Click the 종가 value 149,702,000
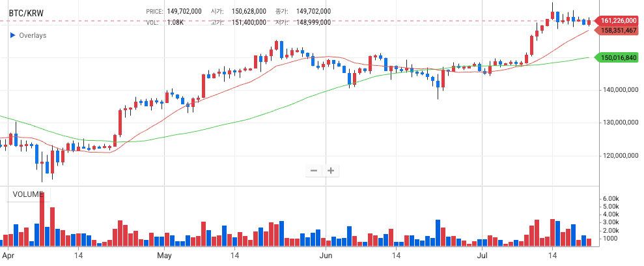 313,12
